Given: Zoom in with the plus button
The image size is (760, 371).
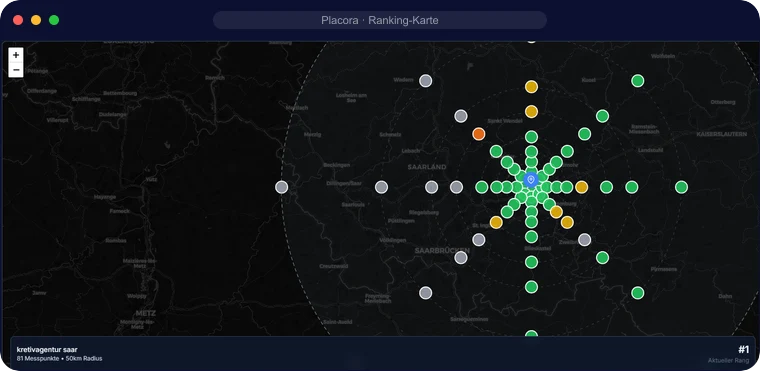Looking at the screenshot, I should [x=16, y=55].
